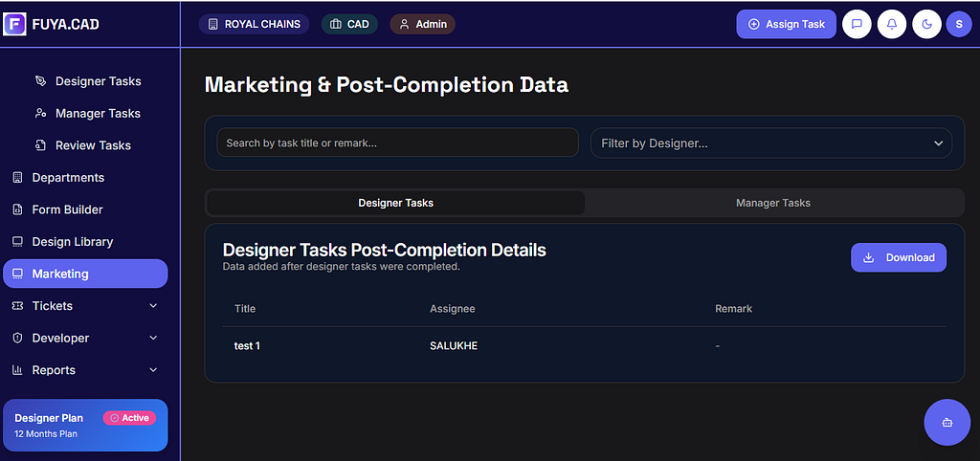Expand the Tickets menu
Screen dimensions: 980x461
(85, 306)
